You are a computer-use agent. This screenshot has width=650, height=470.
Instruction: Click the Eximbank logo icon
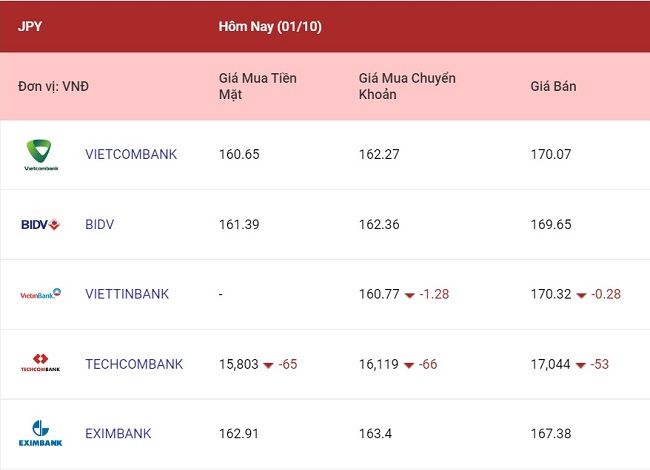[x=41, y=433]
